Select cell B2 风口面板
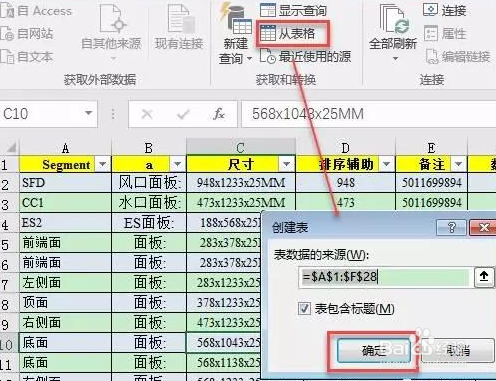The width and height of the screenshot is (496, 381). 149,183
